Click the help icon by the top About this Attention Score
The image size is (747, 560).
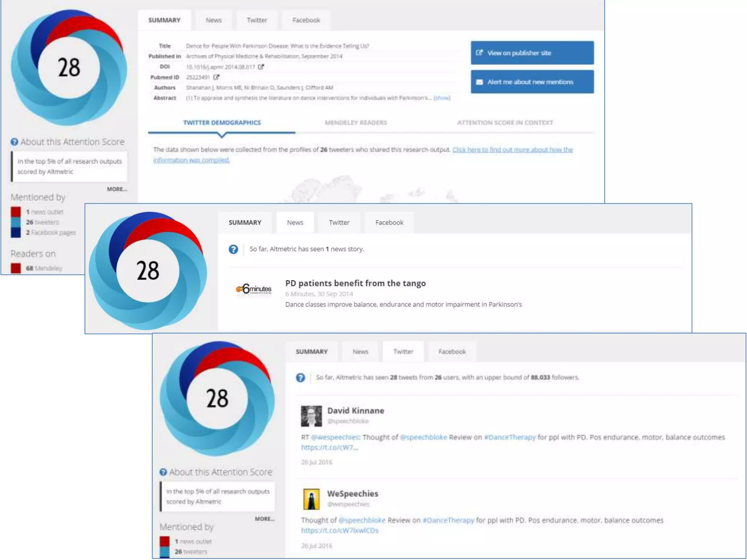tap(14, 142)
